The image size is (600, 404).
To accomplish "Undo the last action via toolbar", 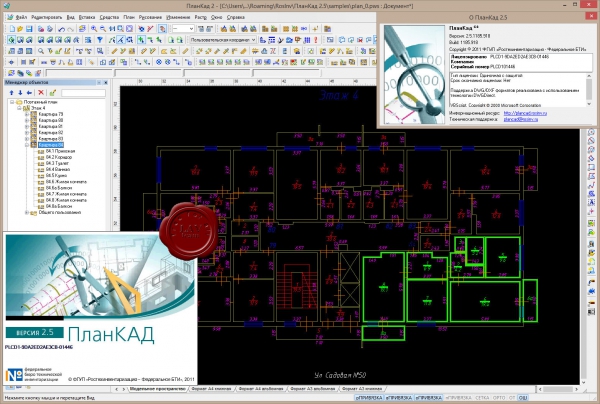I will tap(61, 29).
